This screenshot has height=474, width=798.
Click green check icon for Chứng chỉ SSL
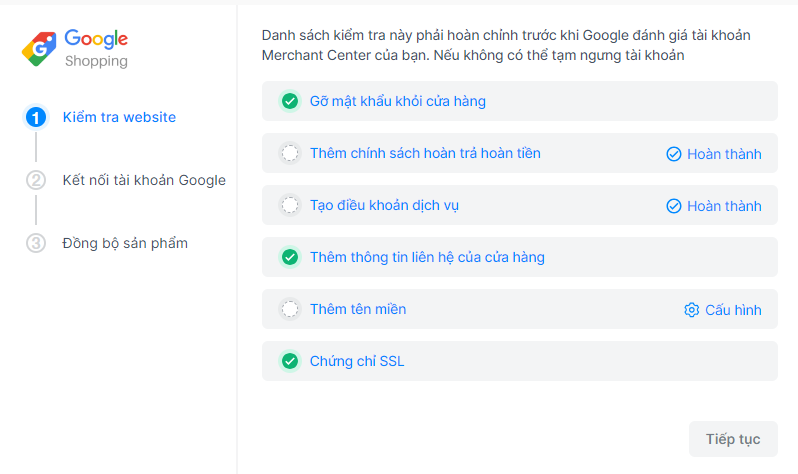click(290, 361)
